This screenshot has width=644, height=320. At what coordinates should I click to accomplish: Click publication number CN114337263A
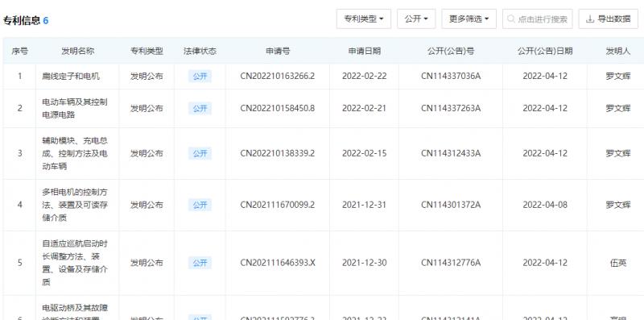click(x=451, y=108)
